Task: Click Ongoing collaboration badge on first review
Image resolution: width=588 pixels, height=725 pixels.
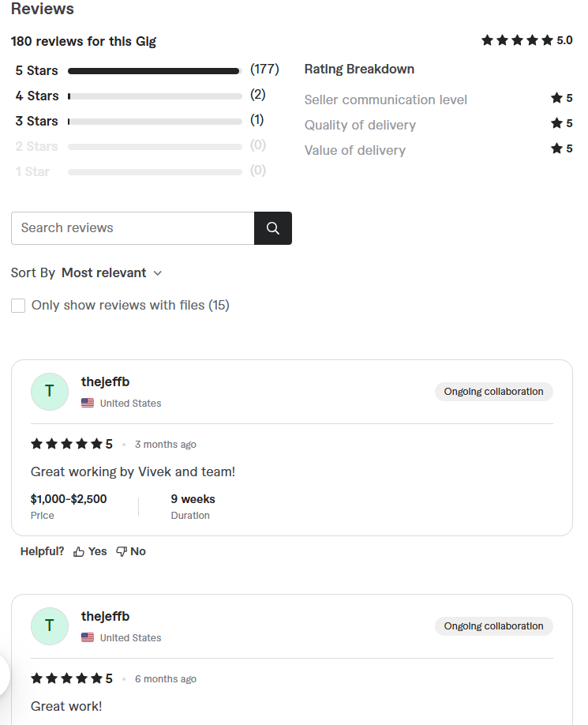Action: click(494, 392)
